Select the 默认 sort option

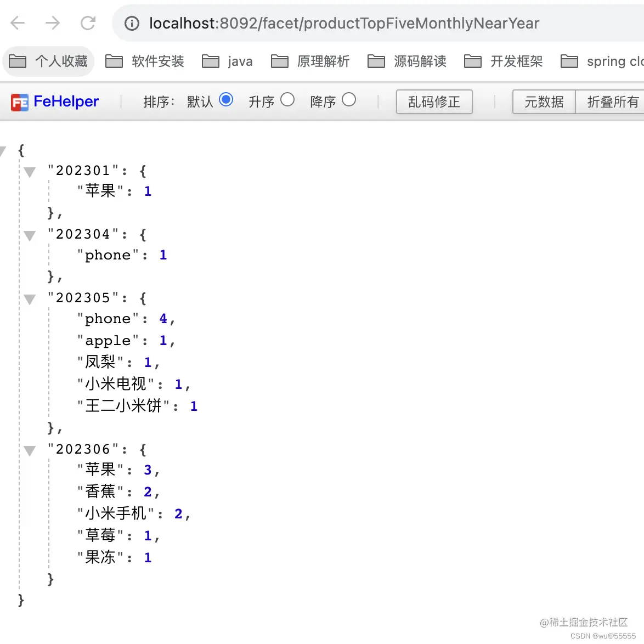click(226, 100)
